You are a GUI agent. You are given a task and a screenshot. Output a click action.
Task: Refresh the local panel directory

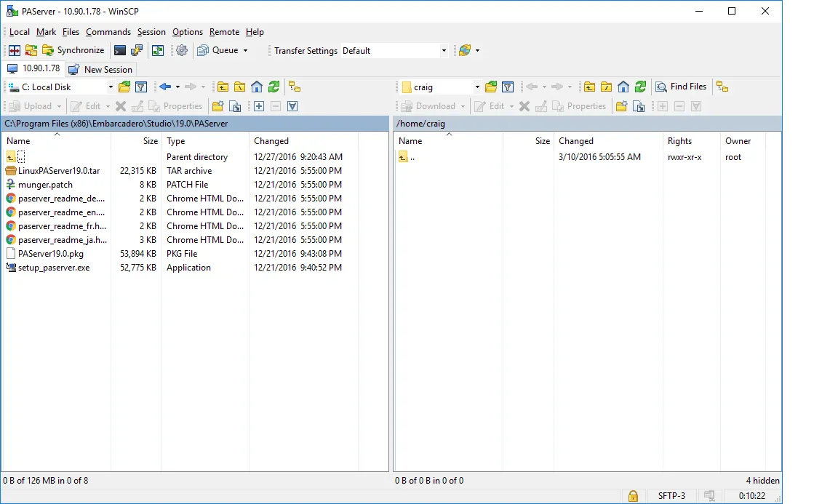click(x=274, y=87)
